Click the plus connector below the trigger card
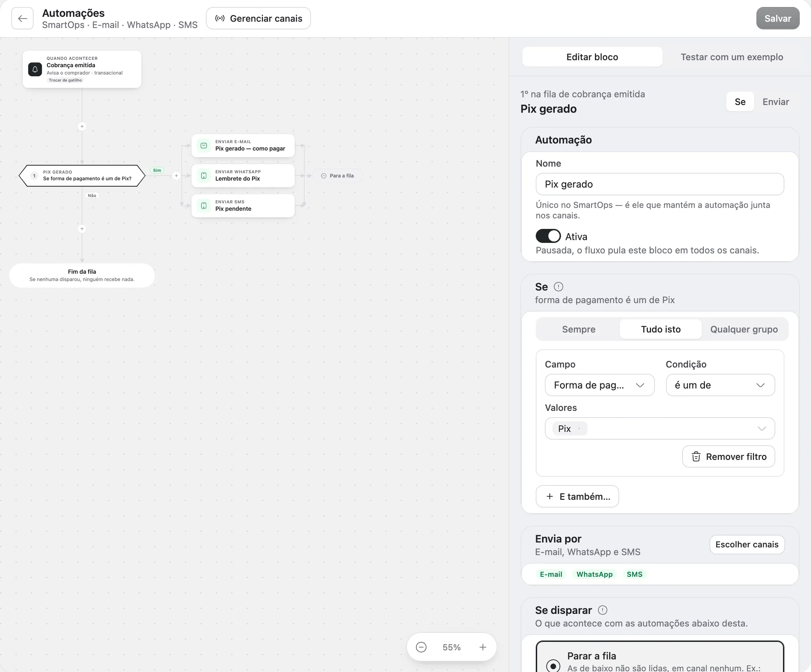The height and width of the screenshot is (672, 811). (82, 126)
